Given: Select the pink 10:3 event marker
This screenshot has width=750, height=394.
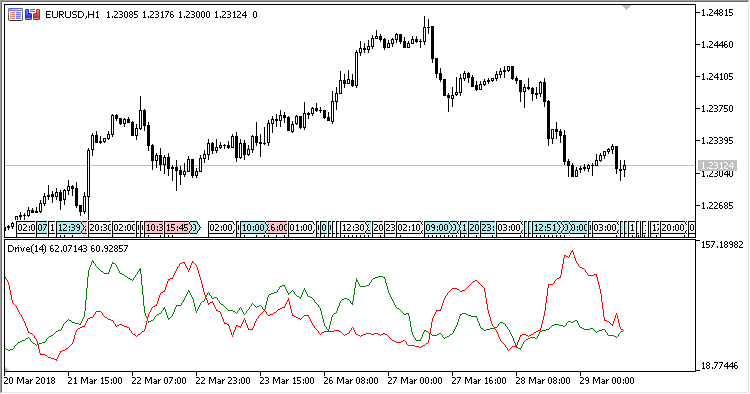Looking at the screenshot, I should coord(154,228).
